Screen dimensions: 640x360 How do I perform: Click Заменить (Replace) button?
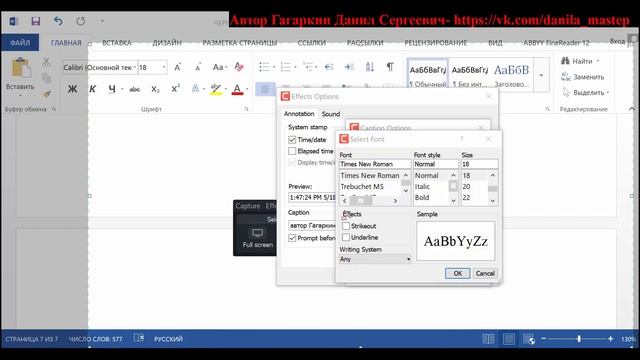point(583,77)
